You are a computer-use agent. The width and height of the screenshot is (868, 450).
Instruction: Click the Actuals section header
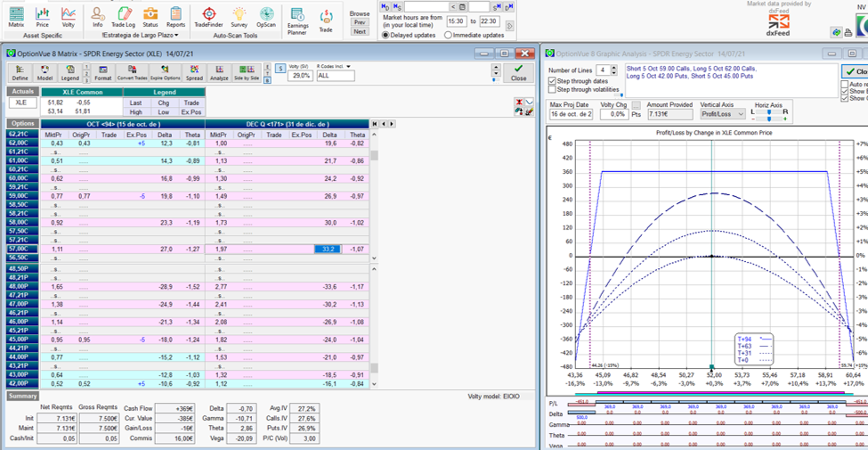click(x=22, y=92)
